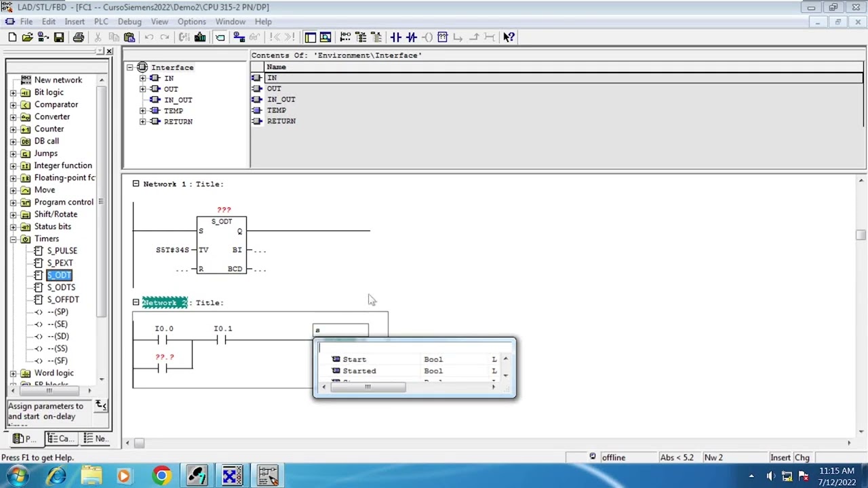This screenshot has width=868, height=488.
Task: Open the Options menu
Action: [x=192, y=22]
